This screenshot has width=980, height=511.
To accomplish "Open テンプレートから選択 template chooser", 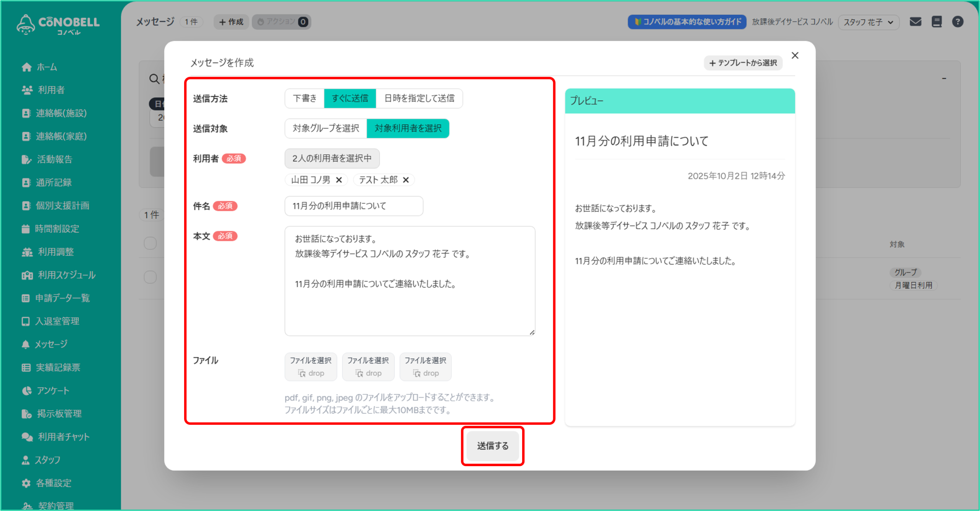I will click(x=743, y=63).
